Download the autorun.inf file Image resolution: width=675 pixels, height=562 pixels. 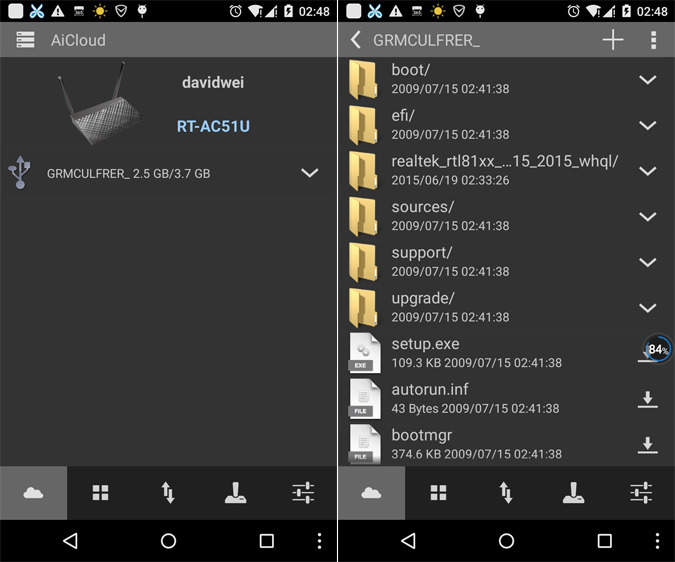[x=647, y=399]
